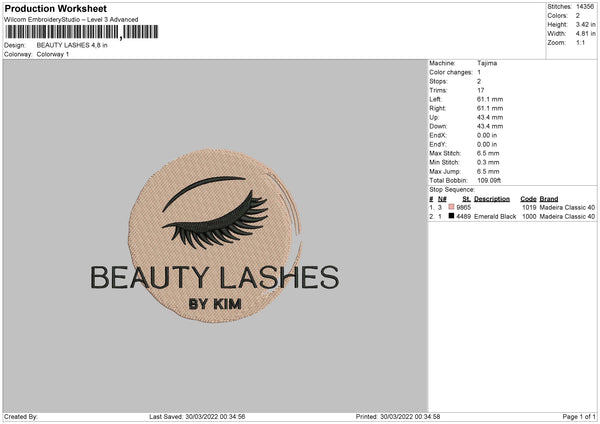Screen dimensions: 600x424
Task: Click 'Last Saved: 30/03/2022 00:34:56' footer text
Action: point(197,417)
